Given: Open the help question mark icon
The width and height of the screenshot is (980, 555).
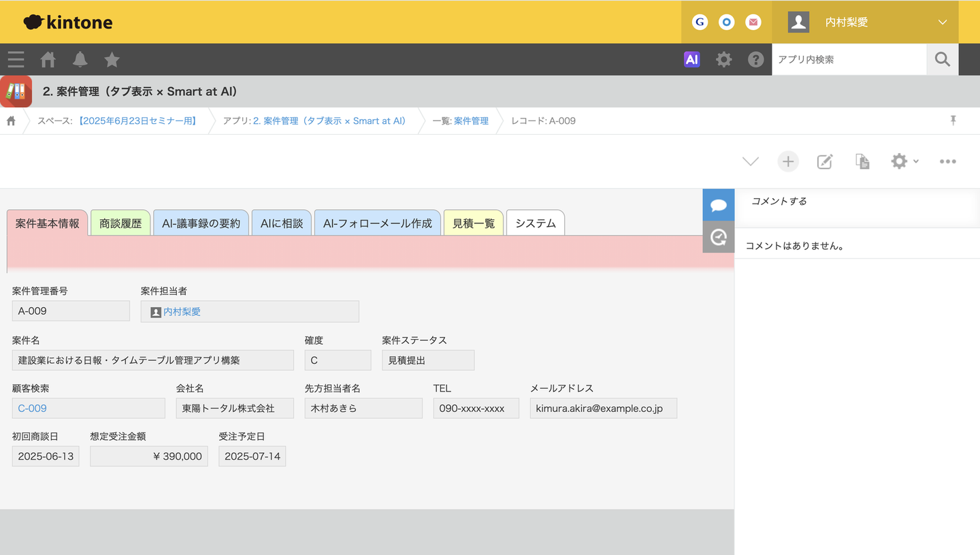Looking at the screenshot, I should click(x=755, y=59).
